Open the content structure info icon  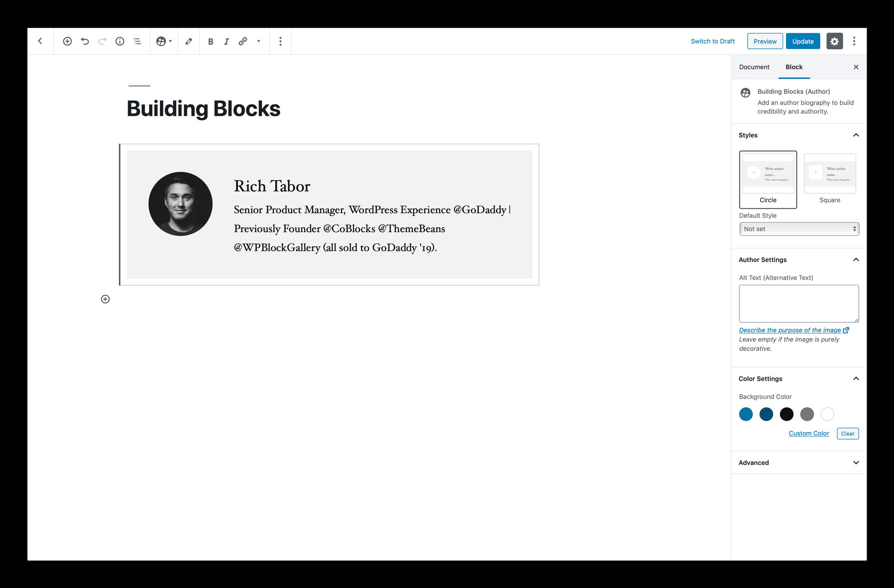120,41
